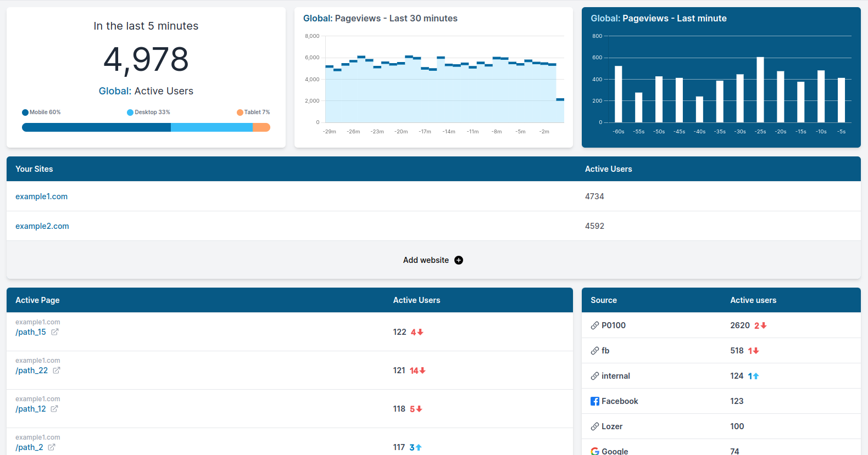Click the Google logo icon

[x=595, y=451]
